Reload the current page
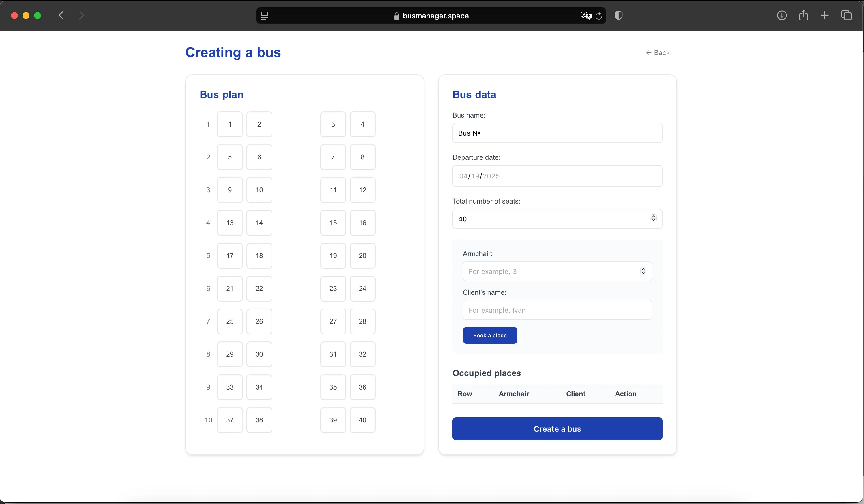 599,16
